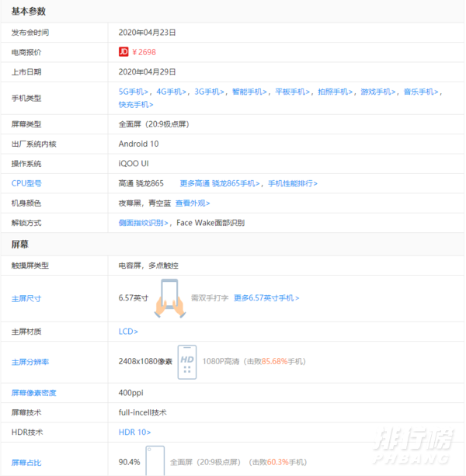Click the 电商报价 row label
This screenshot has height=476, width=466.
pos(26,52)
